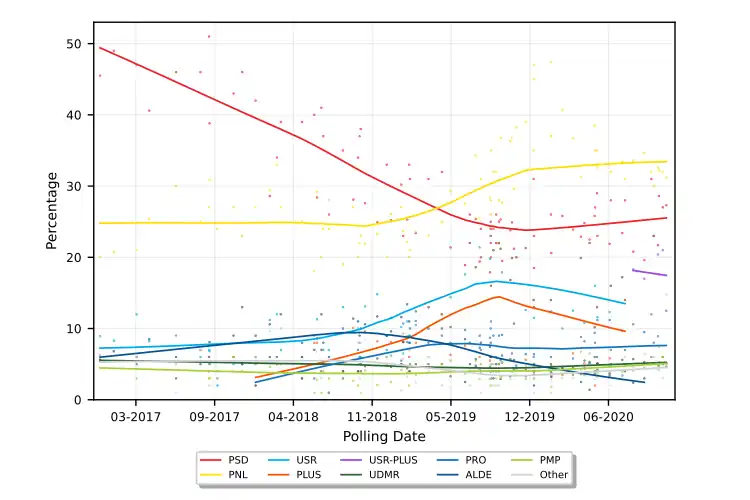Click the 04-2018 date tick label
This screenshot has height=500, width=750.
tap(291, 416)
